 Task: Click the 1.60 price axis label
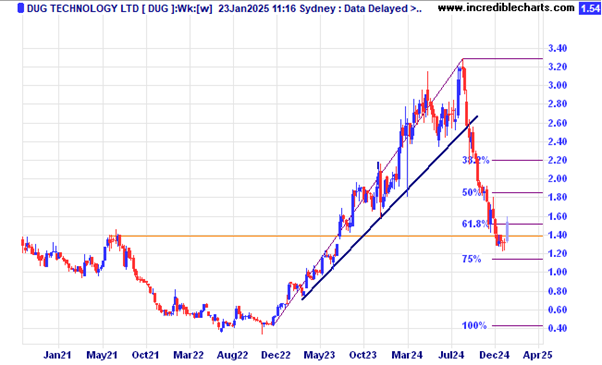557,216
